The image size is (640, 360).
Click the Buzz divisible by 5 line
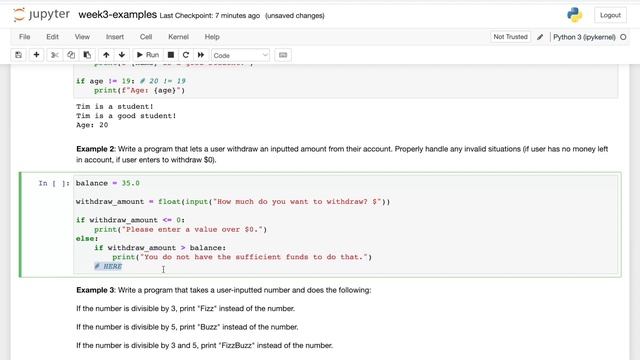[187, 327]
